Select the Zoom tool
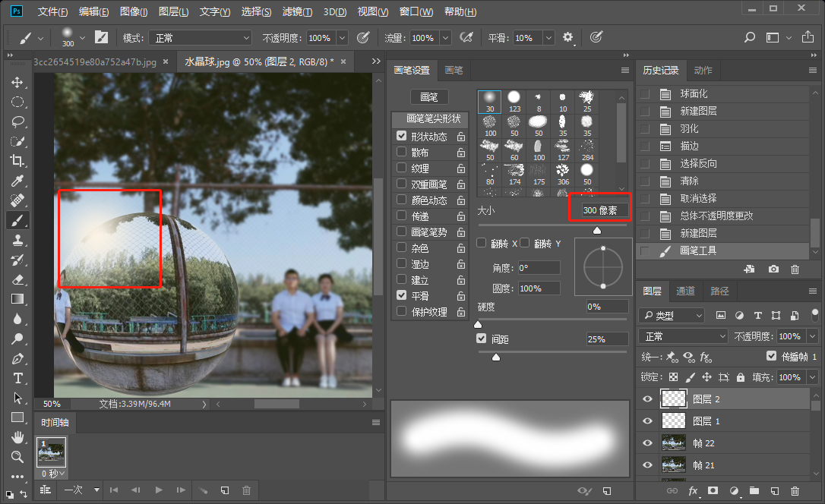Viewport: 825px width, 504px height. [17, 457]
